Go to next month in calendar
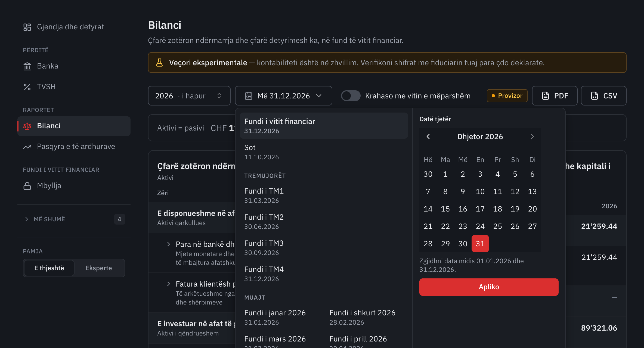 pos(532,136)
